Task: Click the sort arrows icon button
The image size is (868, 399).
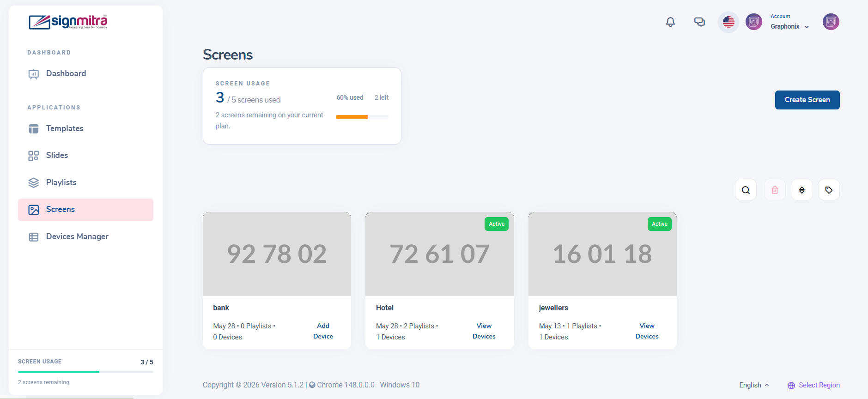Action: pos(802,190)
